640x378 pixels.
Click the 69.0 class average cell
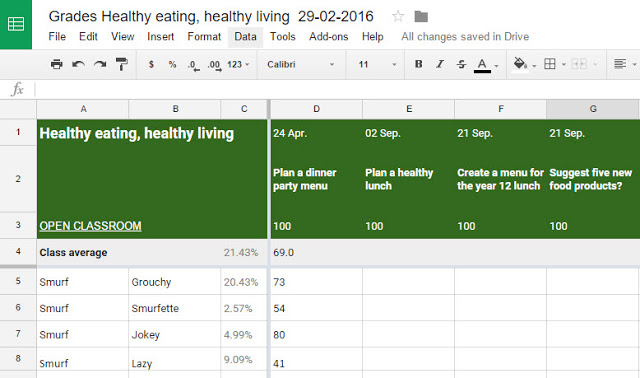pos(316,253)
